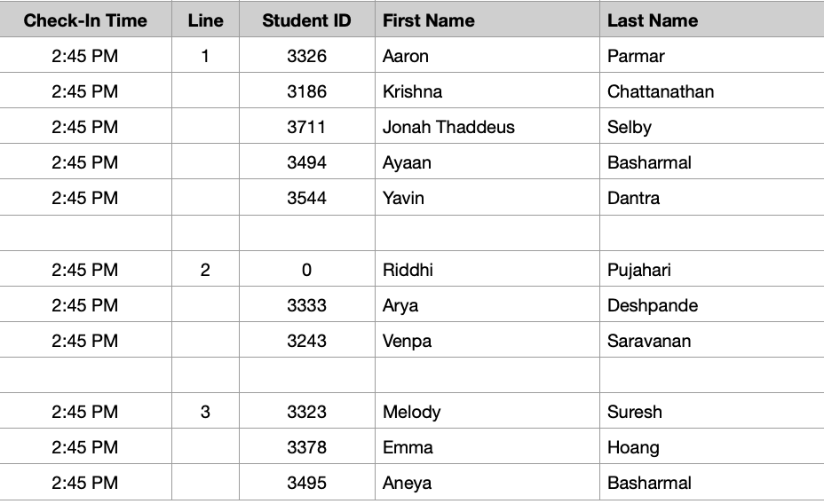Click the Line cell showing 2
The image size is (824, 504).
(205, 269)
